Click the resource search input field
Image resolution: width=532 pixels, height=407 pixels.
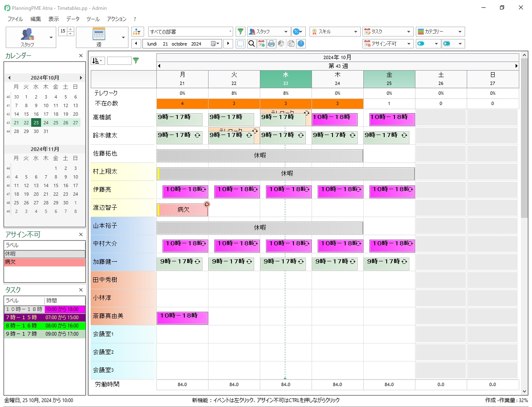point(119,61)
